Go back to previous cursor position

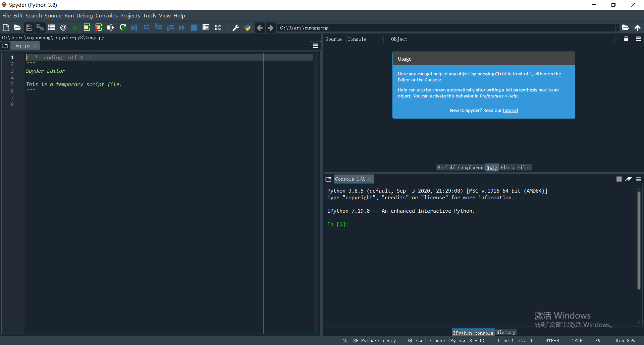click(x=260, y=27)
